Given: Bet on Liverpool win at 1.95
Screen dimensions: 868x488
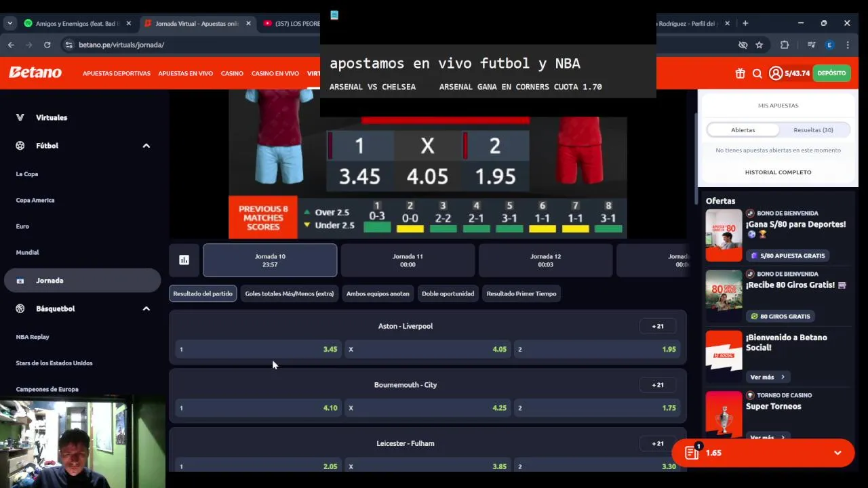Looking at the screenshot, I should pos(597,349).
